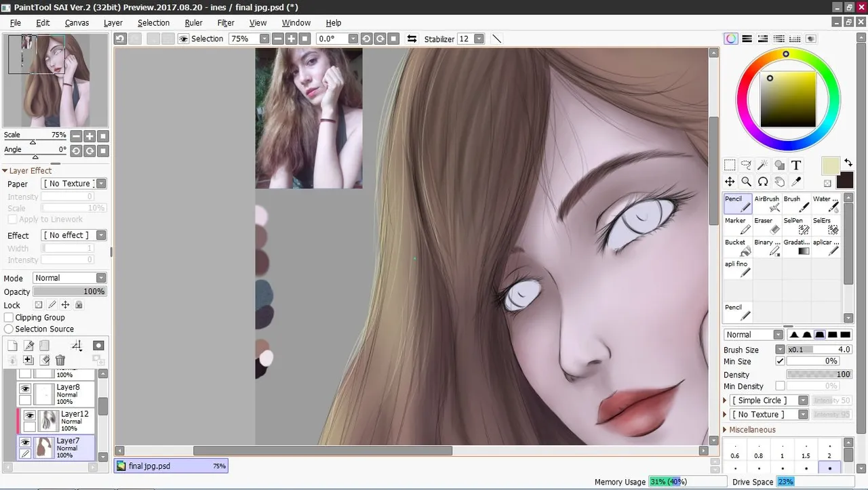The height and width of the screenshot is (490, 868).
Task: Choose the Marker tool
Action: 738,226
